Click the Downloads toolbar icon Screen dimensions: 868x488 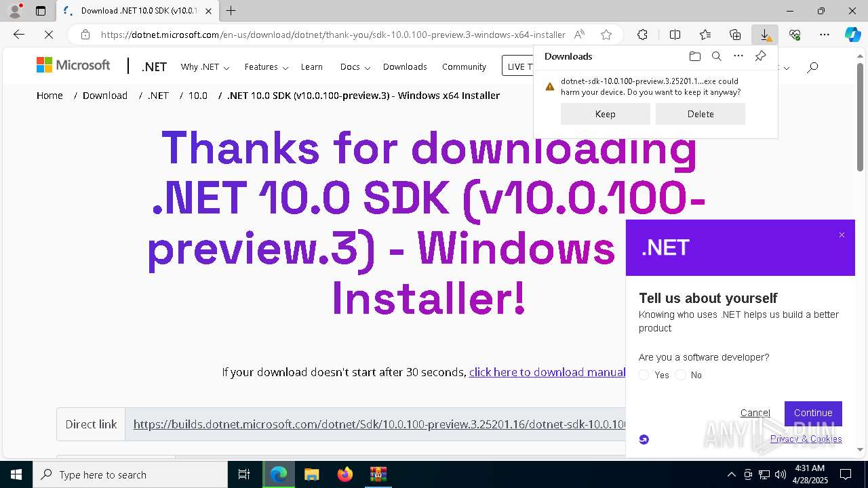pyautogui.click(x=765, y=35)
